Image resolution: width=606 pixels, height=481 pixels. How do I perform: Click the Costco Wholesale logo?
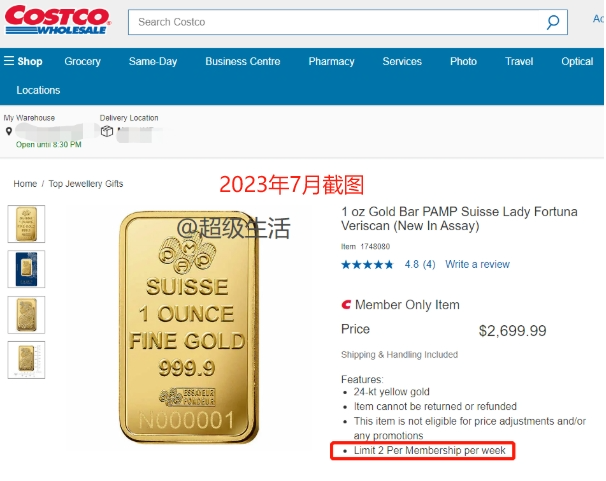[x=58, y=20]
